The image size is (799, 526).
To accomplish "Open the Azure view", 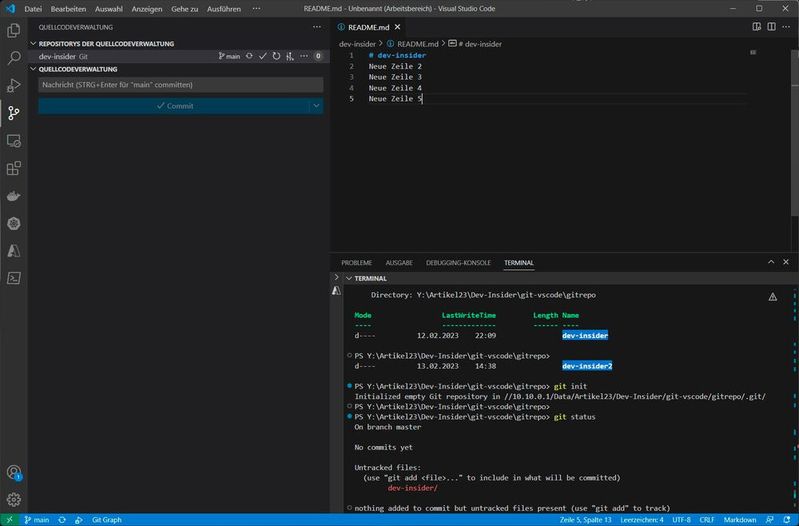I will tap(14, 251).
